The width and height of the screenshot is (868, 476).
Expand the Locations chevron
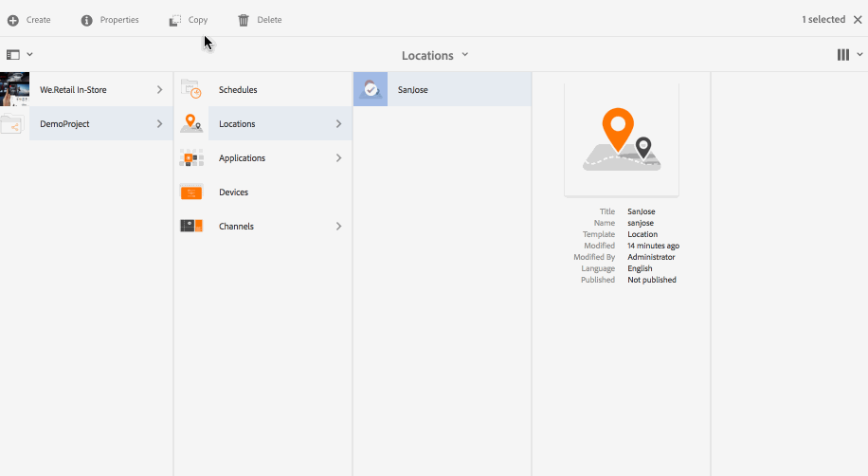[339, 124]
